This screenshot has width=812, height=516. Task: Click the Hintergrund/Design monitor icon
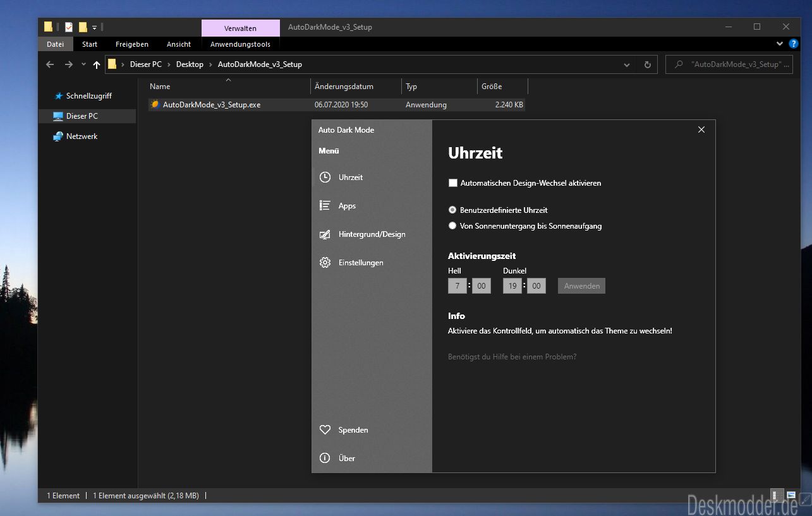click(325, 234)
